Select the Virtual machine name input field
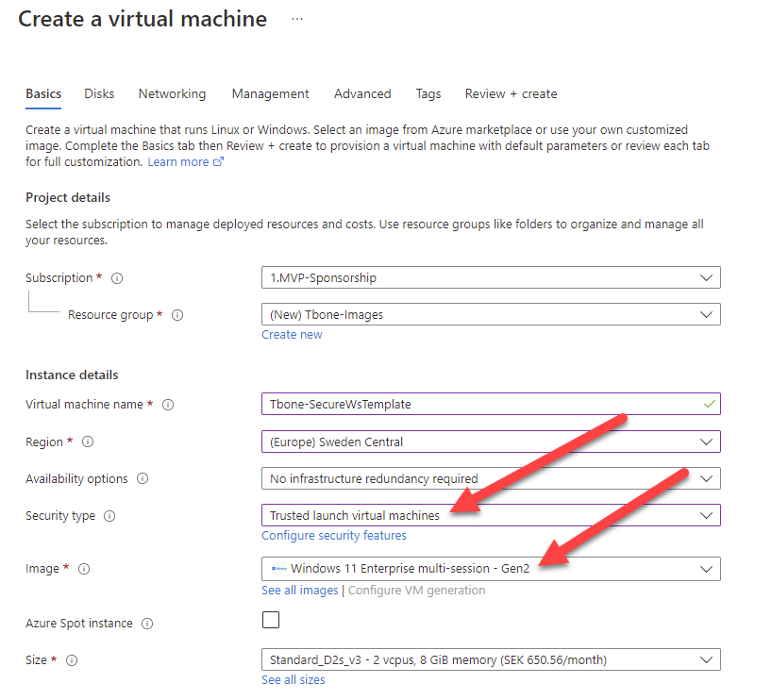Image resolution: width=772 pixels, height=700 pixels. click(472, 404)
